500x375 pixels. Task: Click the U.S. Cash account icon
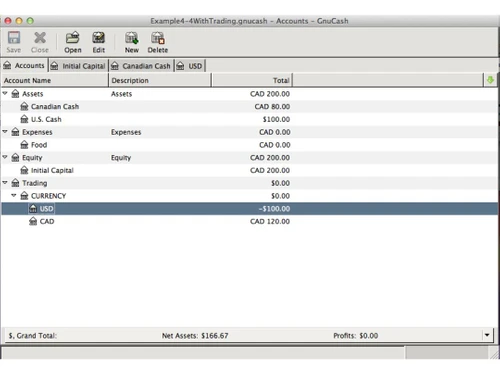coord(24,119)
